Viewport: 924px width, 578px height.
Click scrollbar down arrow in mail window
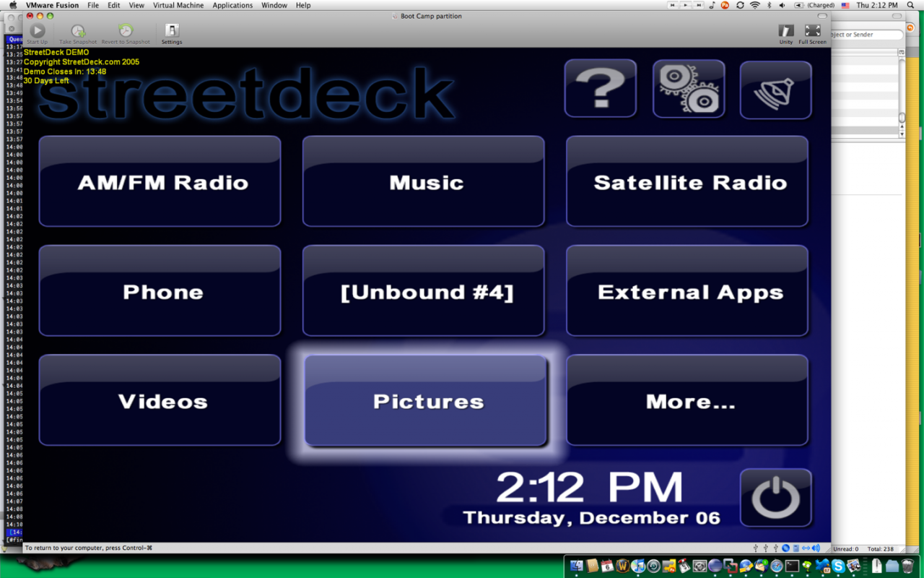[x=902, y=134]
